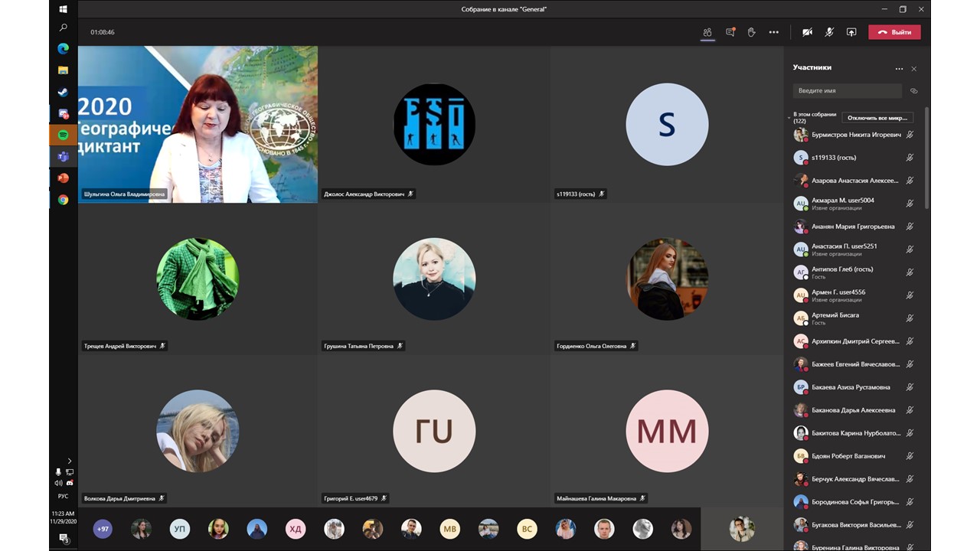The width and height of the screenshot is (980, 551).
Task: Click "Отключить все микр..." mute all button
Action: 877,118
